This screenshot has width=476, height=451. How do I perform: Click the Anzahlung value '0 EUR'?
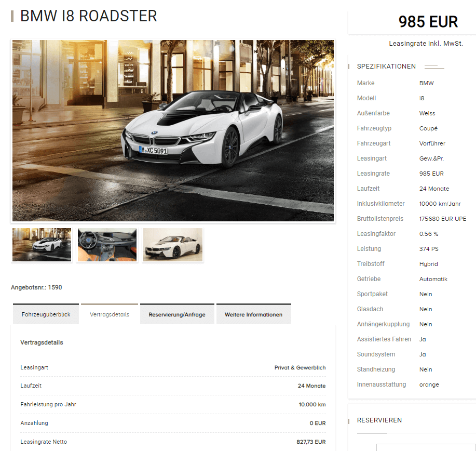[x=318, y=423]
